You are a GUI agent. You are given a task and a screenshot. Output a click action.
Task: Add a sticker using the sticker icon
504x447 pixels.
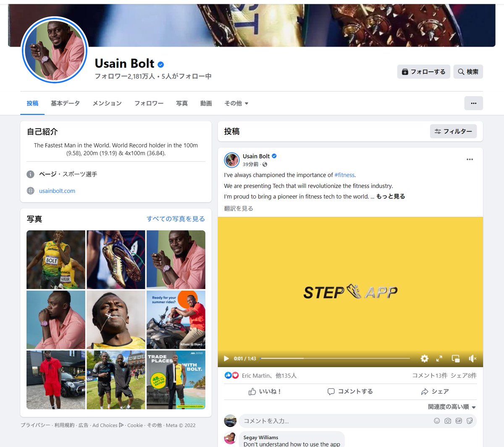(470, 421)
